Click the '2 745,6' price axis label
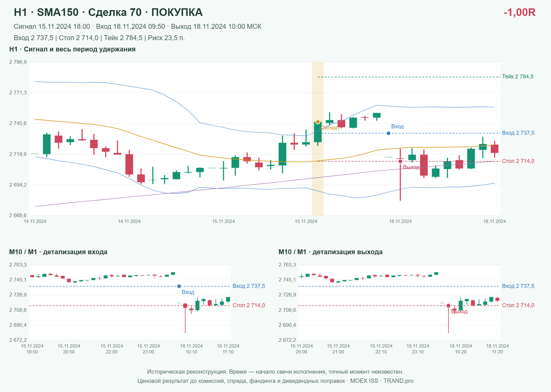 (18, 123)
